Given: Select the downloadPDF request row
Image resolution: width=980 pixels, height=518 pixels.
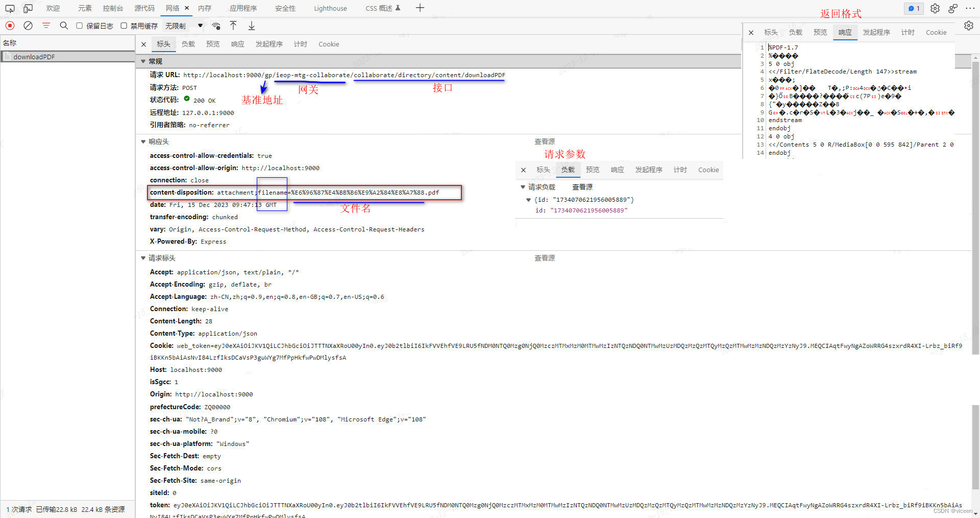Looking at the screenshot, I should point(34,56).
